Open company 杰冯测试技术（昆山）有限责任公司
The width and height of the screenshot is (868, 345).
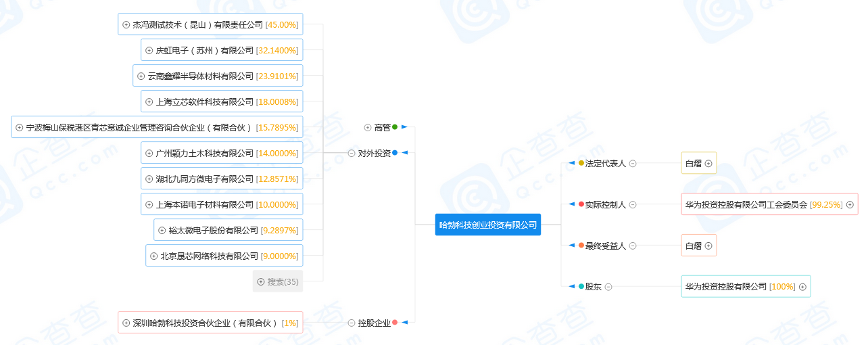pyautogui.click(x=198, y=24)
